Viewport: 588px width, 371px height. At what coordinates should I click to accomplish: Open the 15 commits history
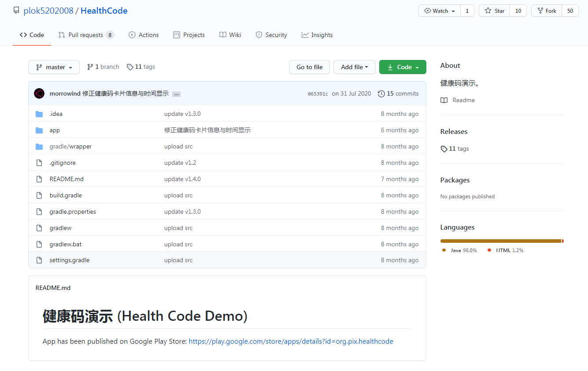399,94
